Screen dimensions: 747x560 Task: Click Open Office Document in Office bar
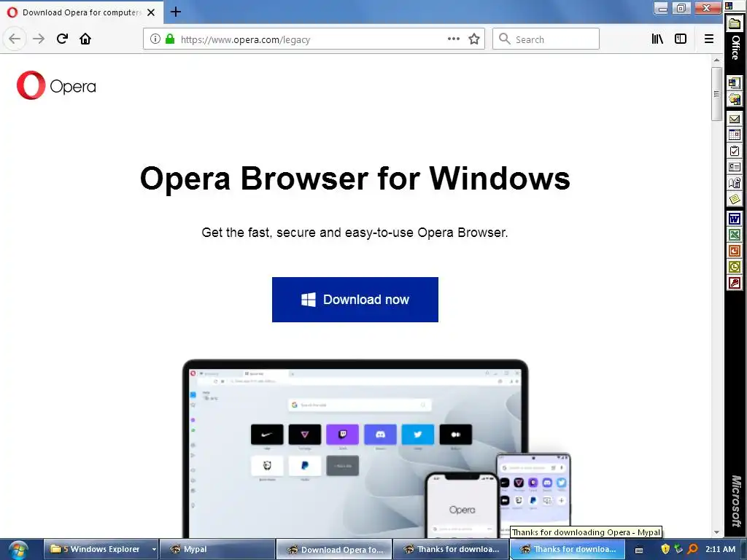coord(735,99)
